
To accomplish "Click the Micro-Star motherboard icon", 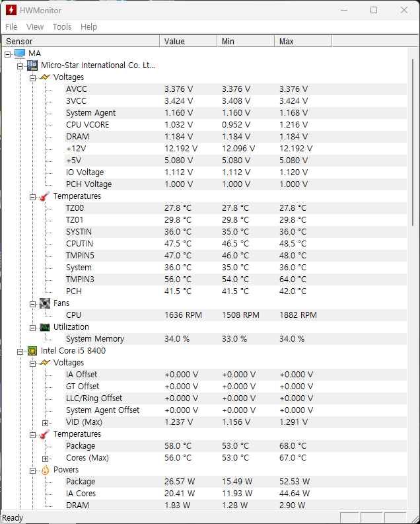I will tap(32, 65).
